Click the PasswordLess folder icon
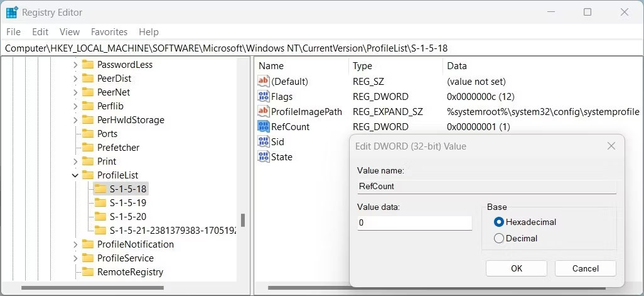 (87, 64)
